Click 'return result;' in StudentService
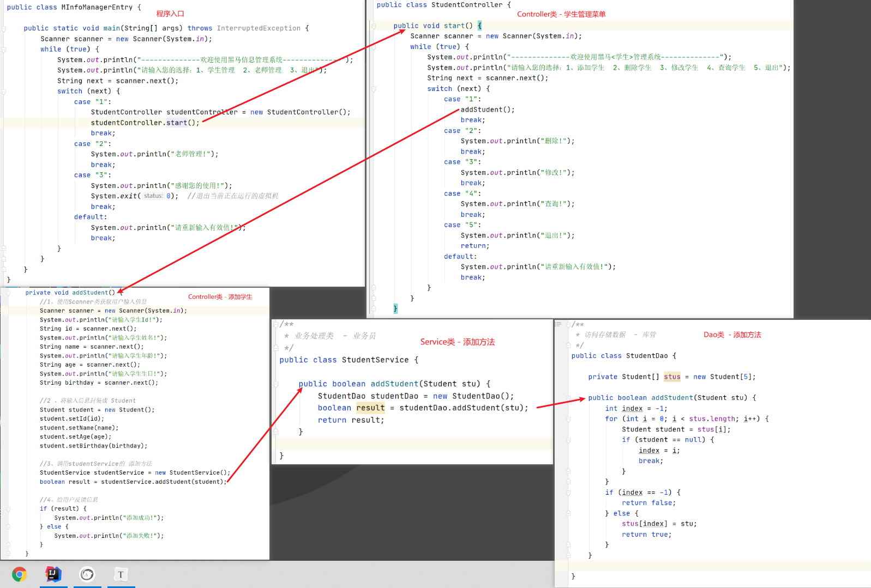This screenshot has width=871, height=588. tap(351, 420)
